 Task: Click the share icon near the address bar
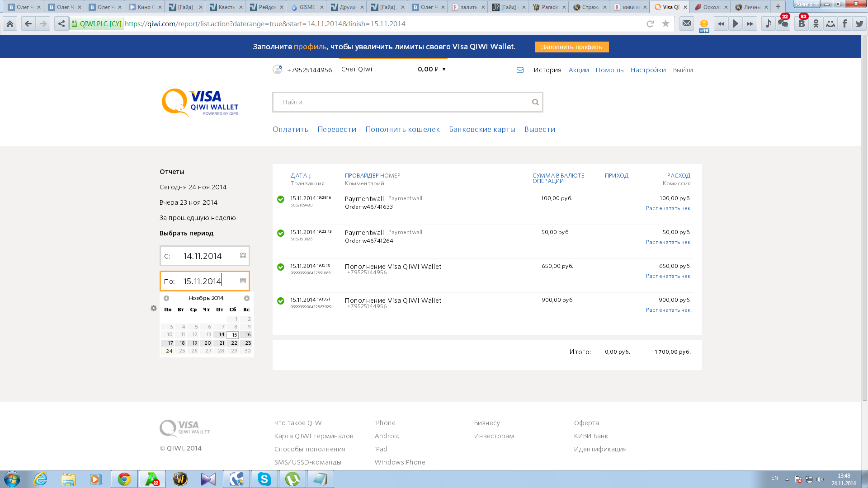pyautogui.click(x=61, y=24)
